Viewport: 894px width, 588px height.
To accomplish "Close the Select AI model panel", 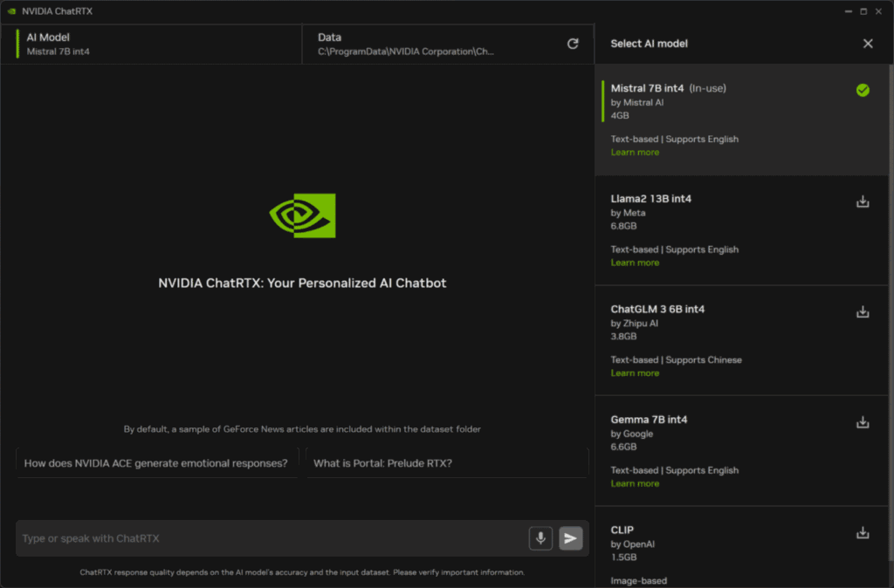I will tap(868, 44).
